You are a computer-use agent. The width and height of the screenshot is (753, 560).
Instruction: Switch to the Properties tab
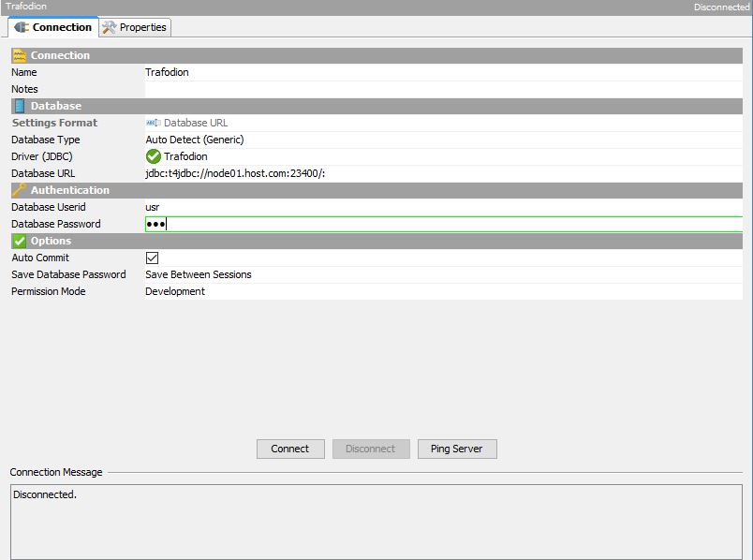(x=136, y=27)
